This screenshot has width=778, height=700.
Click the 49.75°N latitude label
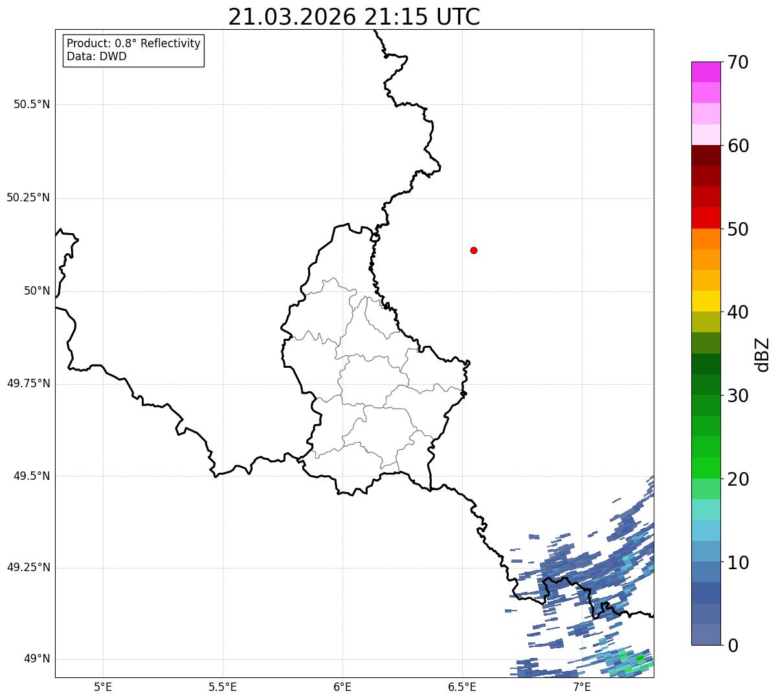click(x=28, y=383)
